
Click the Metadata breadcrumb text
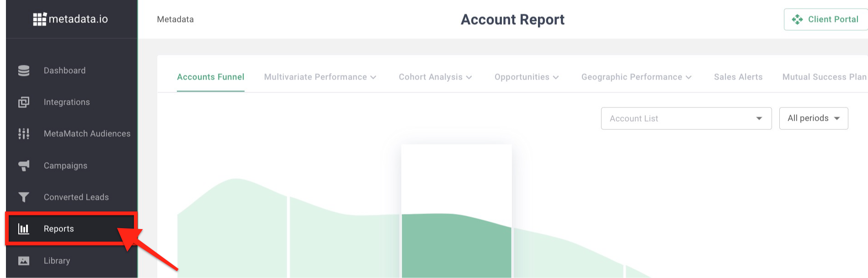click(x=176, y=20)
